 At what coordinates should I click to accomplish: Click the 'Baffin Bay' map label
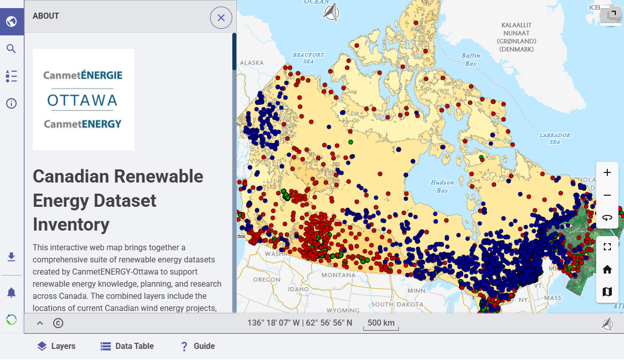point(471,59)
